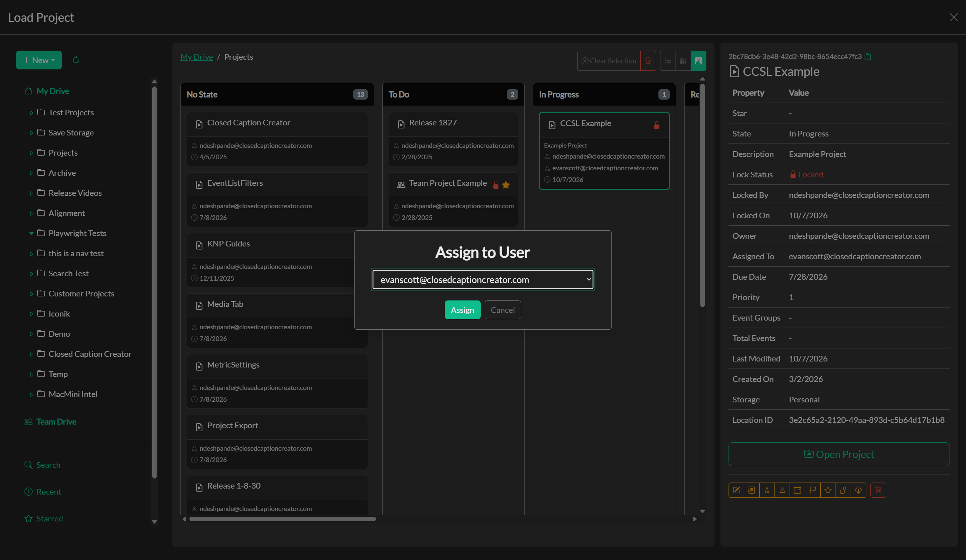Click the Open Project button
This screenshot has height=560, width=966.
839,454
